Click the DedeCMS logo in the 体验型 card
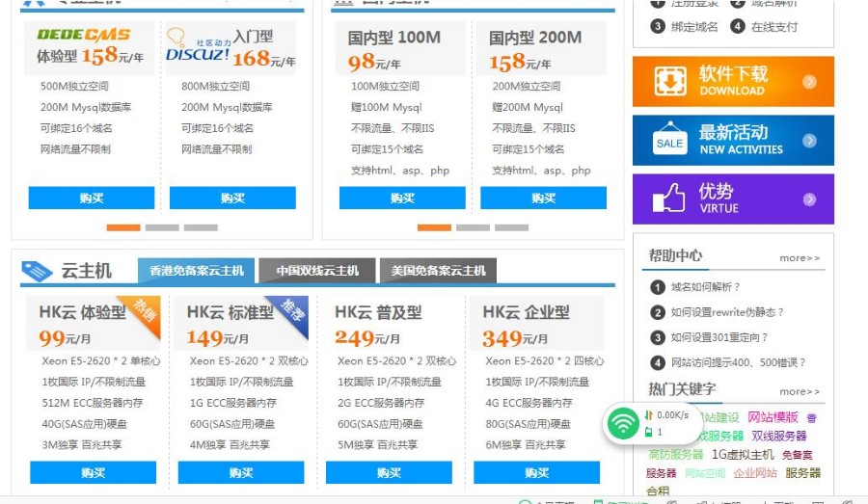 click(84, 35)
